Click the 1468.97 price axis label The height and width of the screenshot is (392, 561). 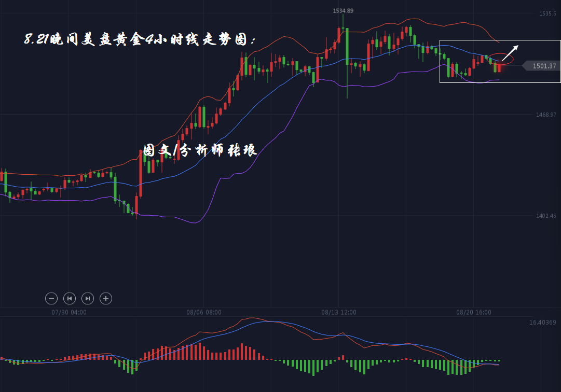tap(546, 115)
